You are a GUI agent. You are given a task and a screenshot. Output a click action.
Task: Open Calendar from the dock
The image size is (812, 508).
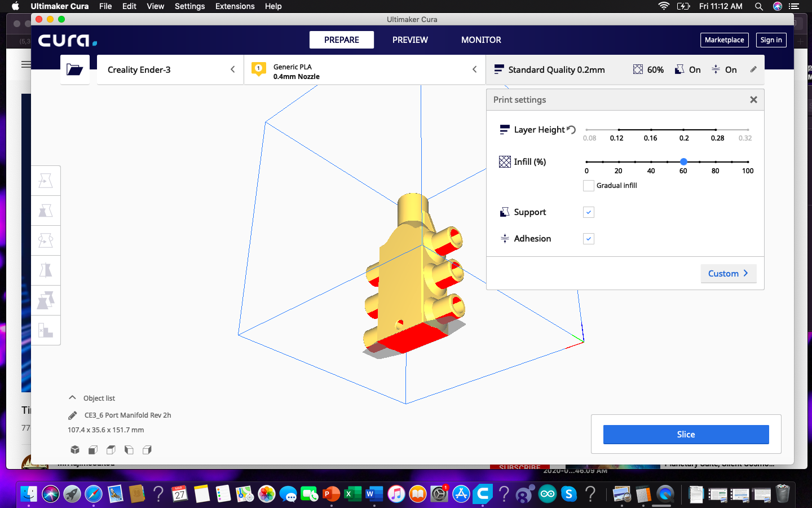(180, 494)
